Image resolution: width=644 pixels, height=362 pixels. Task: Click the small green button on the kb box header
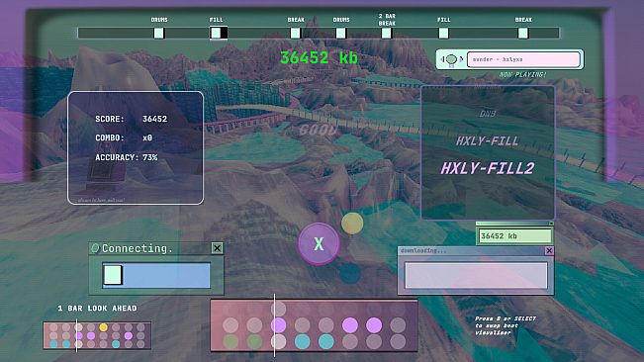(551, 224)
